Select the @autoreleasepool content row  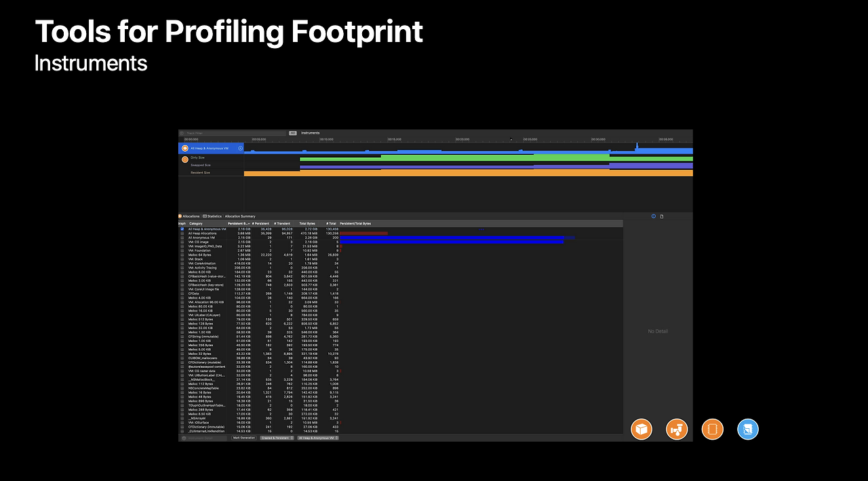400,367
